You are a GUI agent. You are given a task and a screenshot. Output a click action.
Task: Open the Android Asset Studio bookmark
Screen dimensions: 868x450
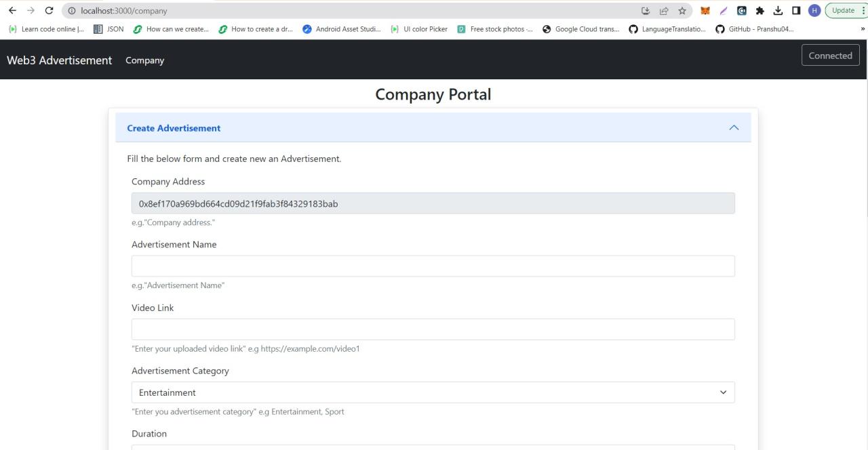point(341,28)
